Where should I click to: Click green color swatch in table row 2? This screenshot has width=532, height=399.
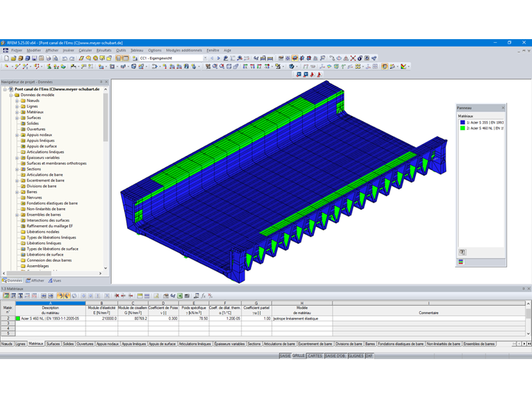tap(18, 318)
